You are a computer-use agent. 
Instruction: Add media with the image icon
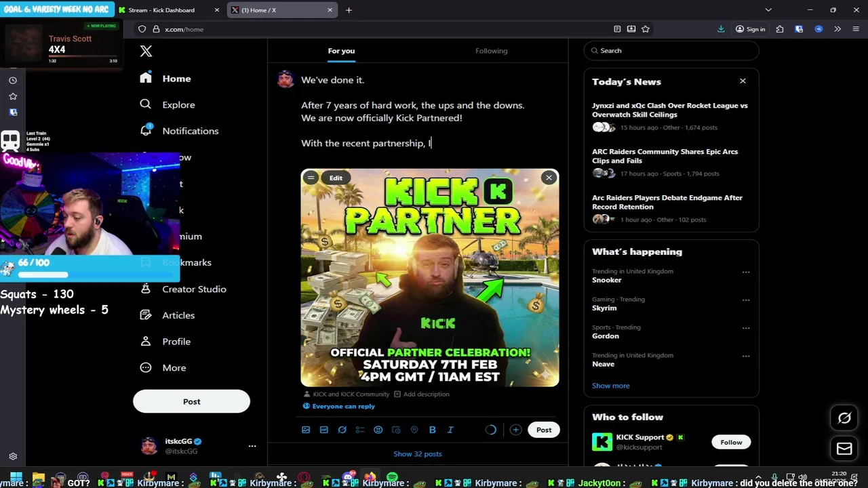[306, 430]
